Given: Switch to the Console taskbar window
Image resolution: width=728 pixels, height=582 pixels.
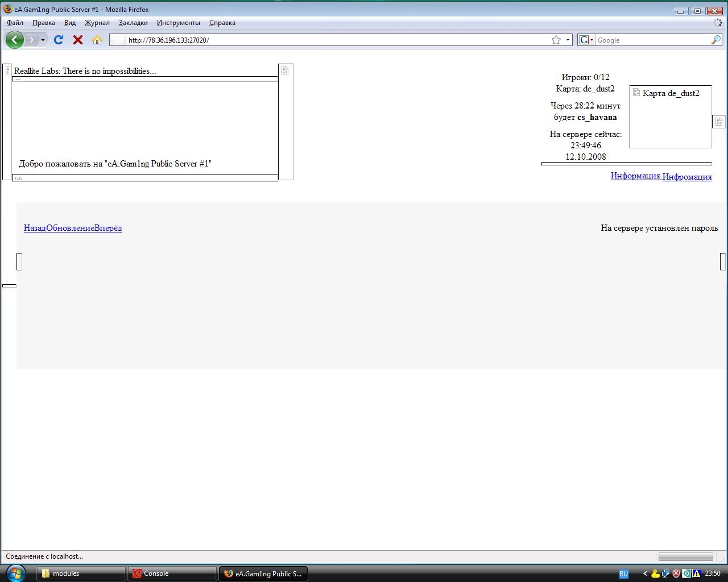Looking at the screenshot, I should click(x=172, y=573).
